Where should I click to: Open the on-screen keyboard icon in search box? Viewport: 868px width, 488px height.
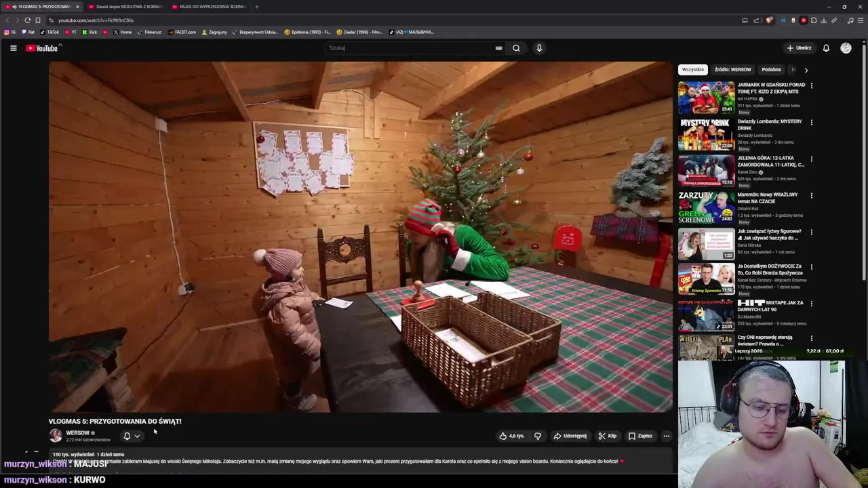pyautogui.click(x=498, y=48)
